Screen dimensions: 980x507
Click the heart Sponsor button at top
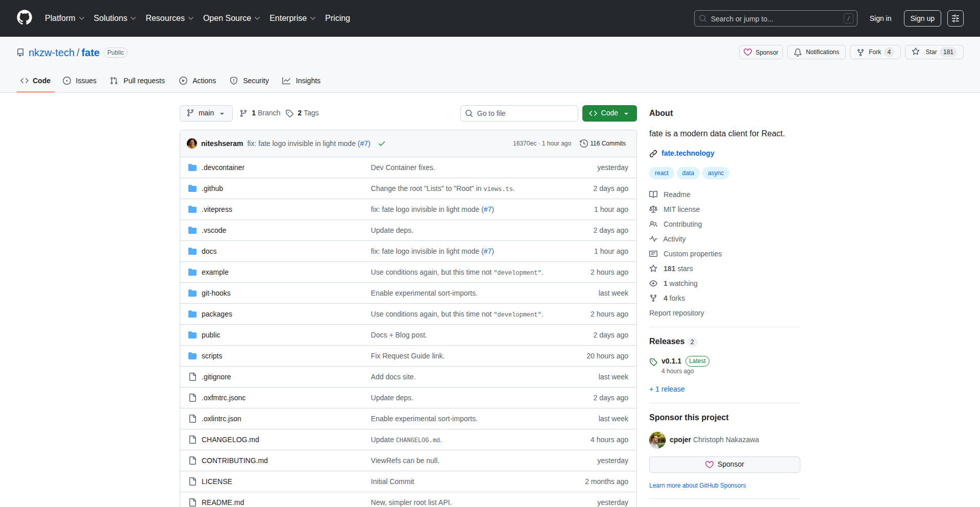point(761,52)
